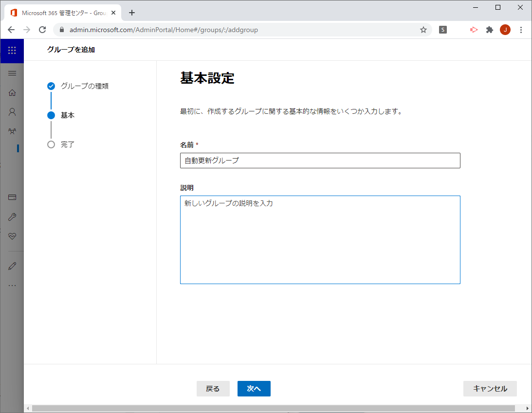Screen dimensions: 532x413
Task: Click the scrollbar left arrow
Action: pos(28,408)
